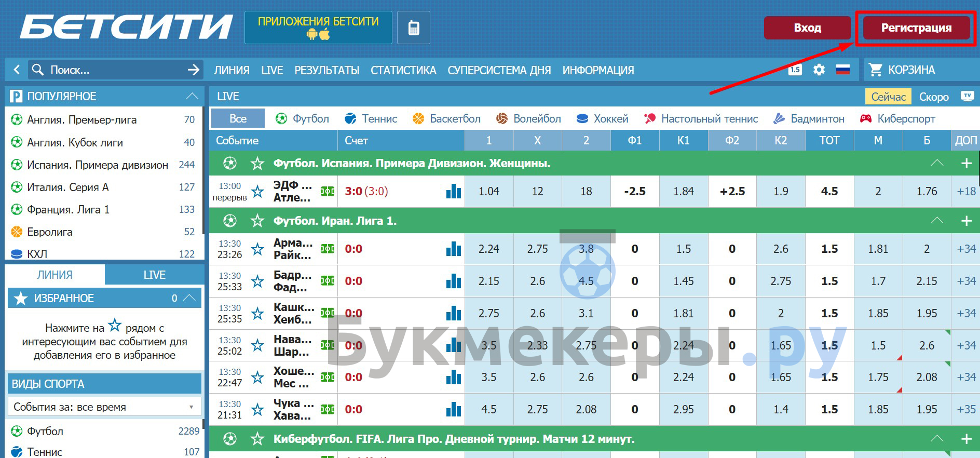The height and width of the screenshot is (458, 980).
Task: Click the Регистрация button
Action: [916, 28]
